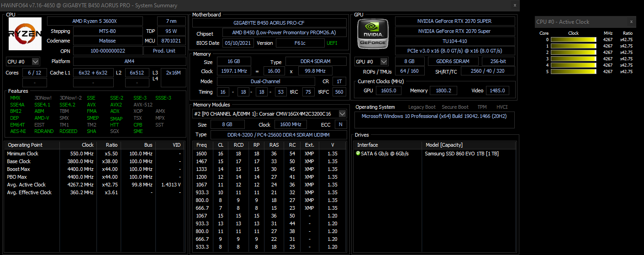Click the 1.4313 V VID value
The width and height of the screenshot is (644, 255).
pos(171,185)
